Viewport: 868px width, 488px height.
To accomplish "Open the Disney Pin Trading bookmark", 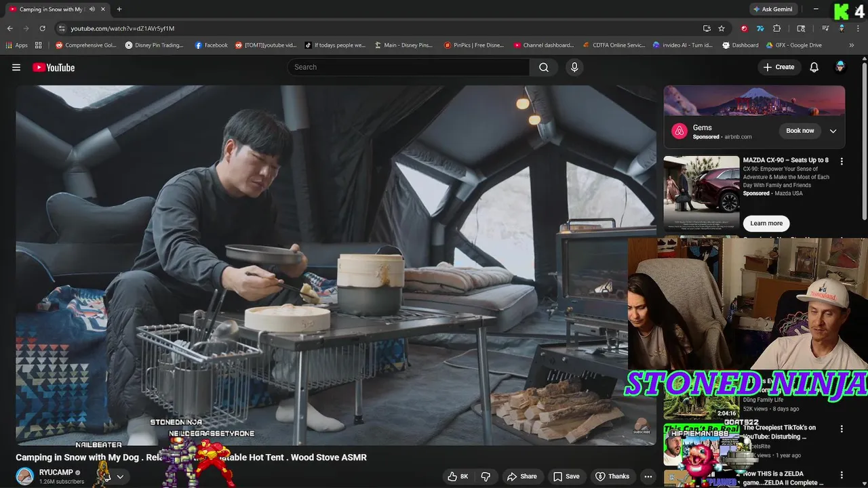I will pos(155,45).
